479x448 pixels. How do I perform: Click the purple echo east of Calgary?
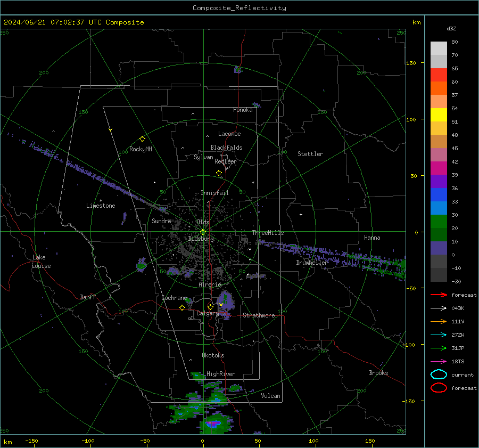point(226,302)
